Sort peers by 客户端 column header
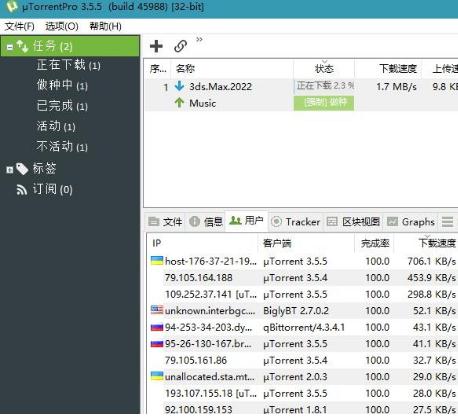This screenshot has height=417, width=458. 306,243
